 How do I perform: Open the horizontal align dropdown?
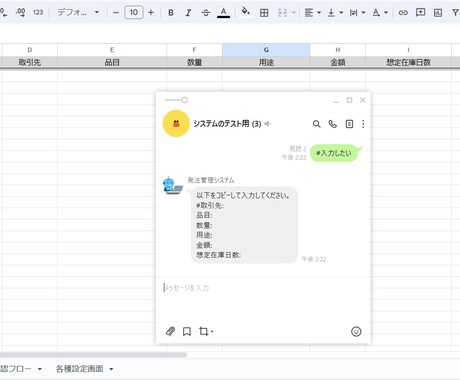pos(312,13)
